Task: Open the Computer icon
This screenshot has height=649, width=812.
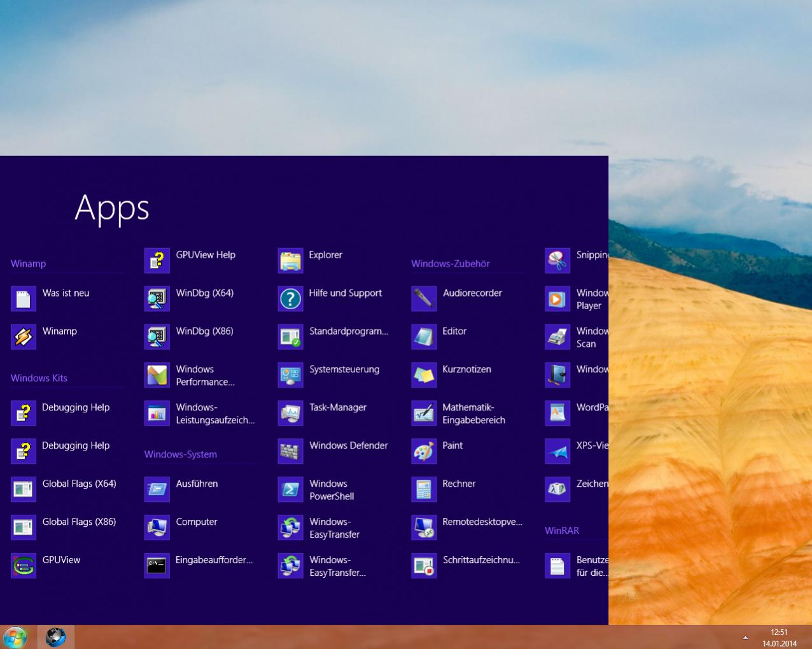Action: pyautogui.click(x=157, y=527)
